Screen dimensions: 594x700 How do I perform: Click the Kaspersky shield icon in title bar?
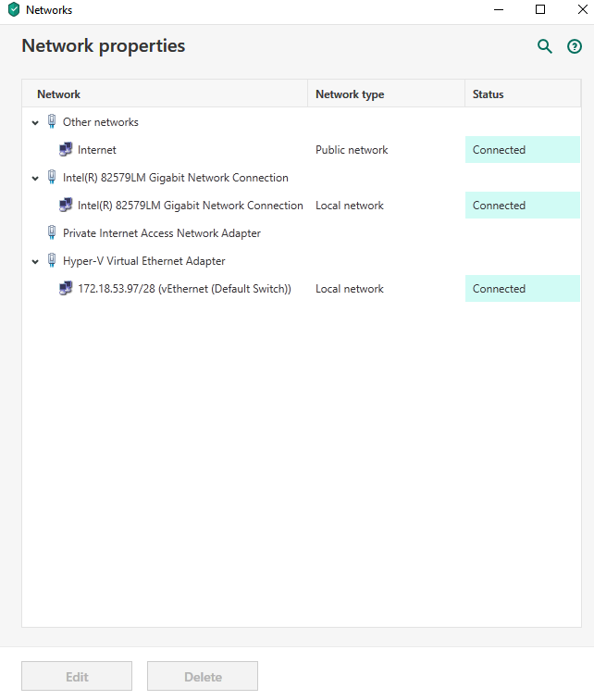14,10
